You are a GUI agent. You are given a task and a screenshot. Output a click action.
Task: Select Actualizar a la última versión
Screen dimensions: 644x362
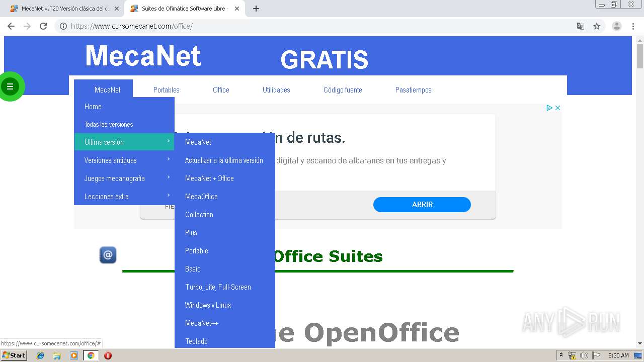[x=225, y=160]
